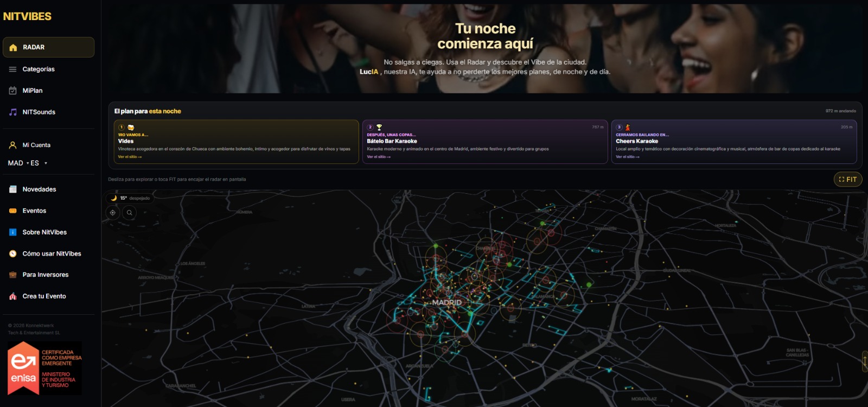This screenshot has width=868, height=407.
Task: Fit the radar with the FIT button
Action: click(848, 179)
